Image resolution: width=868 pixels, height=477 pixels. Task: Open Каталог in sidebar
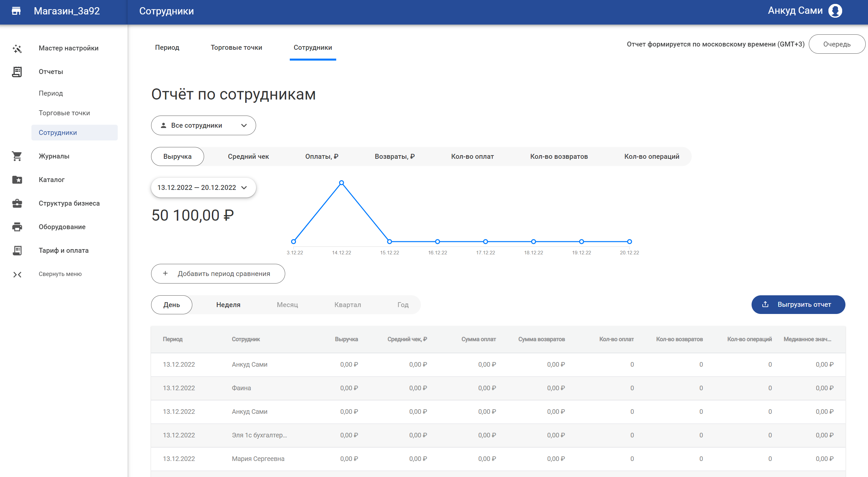pos(52,180)
